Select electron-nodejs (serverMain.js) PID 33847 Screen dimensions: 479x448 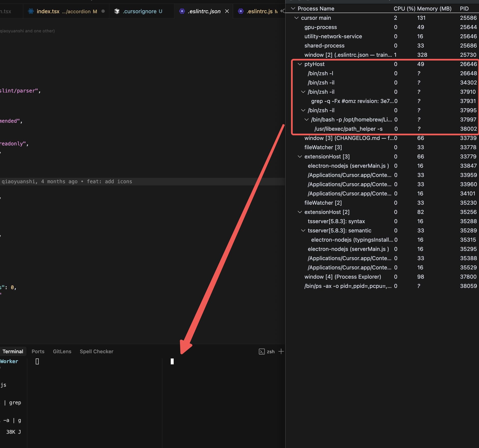pos(382,166)
